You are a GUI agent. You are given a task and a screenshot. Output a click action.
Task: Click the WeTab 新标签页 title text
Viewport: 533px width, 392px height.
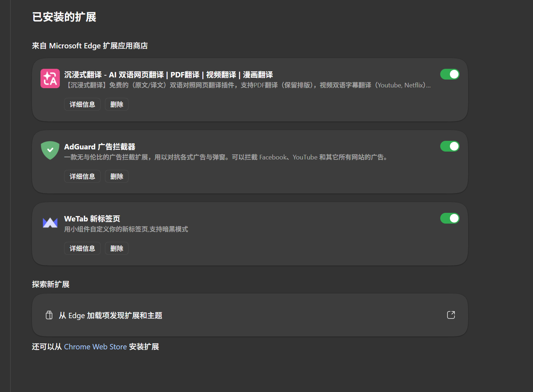[92, 219]
